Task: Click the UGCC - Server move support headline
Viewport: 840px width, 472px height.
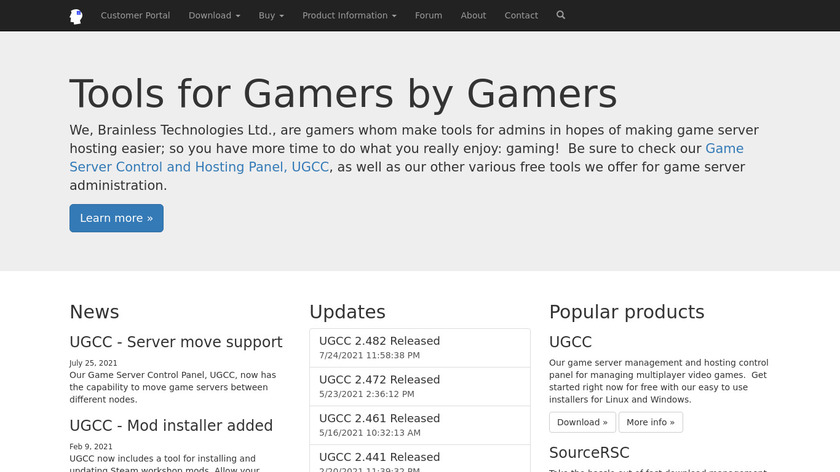Action: [x=176, y=342]
